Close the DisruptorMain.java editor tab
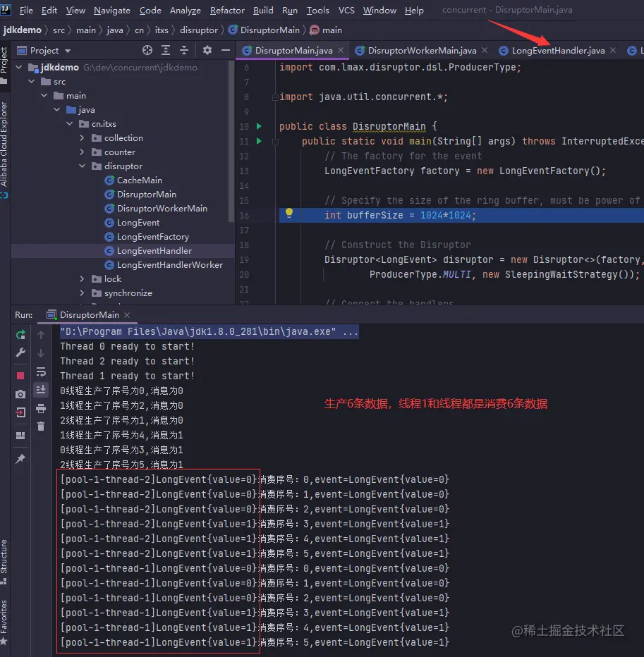Image resolution: width=644 pixels, height=657 pixels. [341, 50]
